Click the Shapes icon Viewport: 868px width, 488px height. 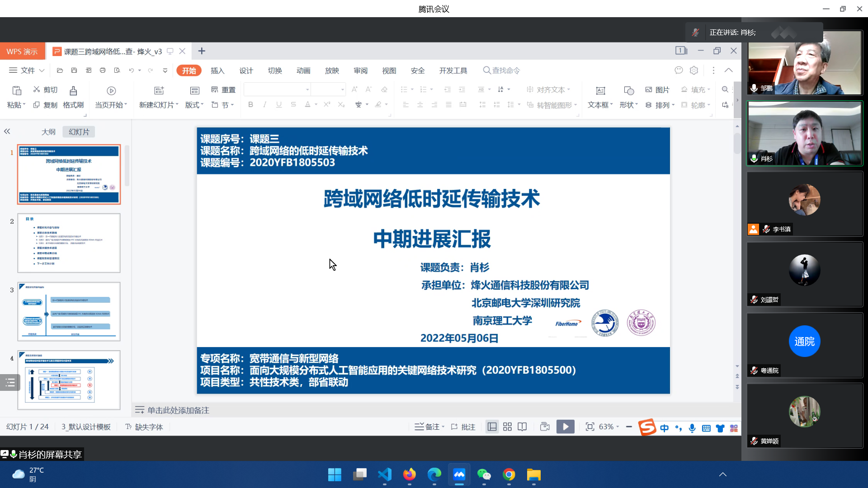point(629,91)
